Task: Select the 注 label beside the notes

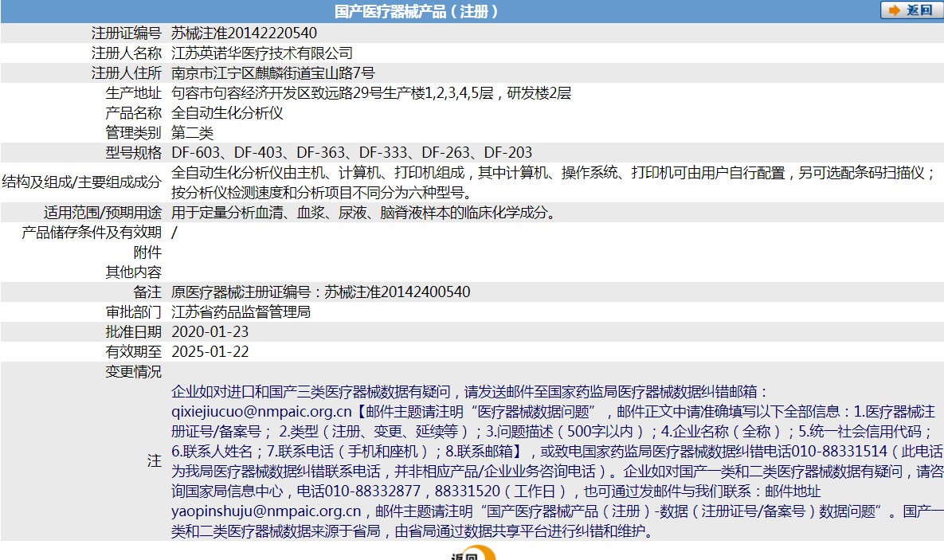Action: [155, 460]
